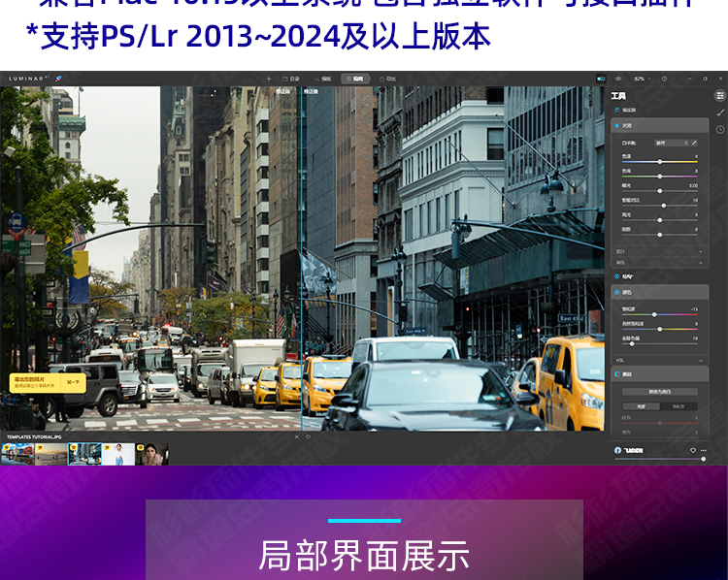Select the portrait woman thumbnail in filmstrip
Viewport: 728px width, 580px height.
(x=151, y=454)
